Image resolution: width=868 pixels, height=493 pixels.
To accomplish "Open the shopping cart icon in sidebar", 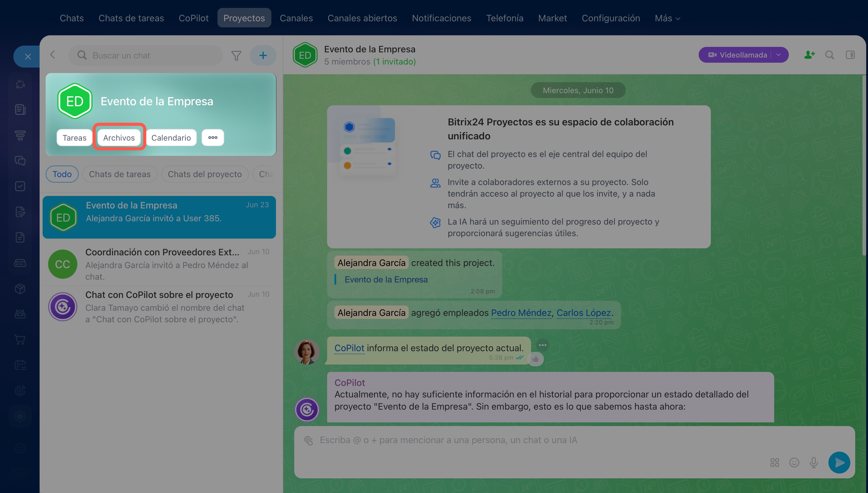I will tap(20, 340).
